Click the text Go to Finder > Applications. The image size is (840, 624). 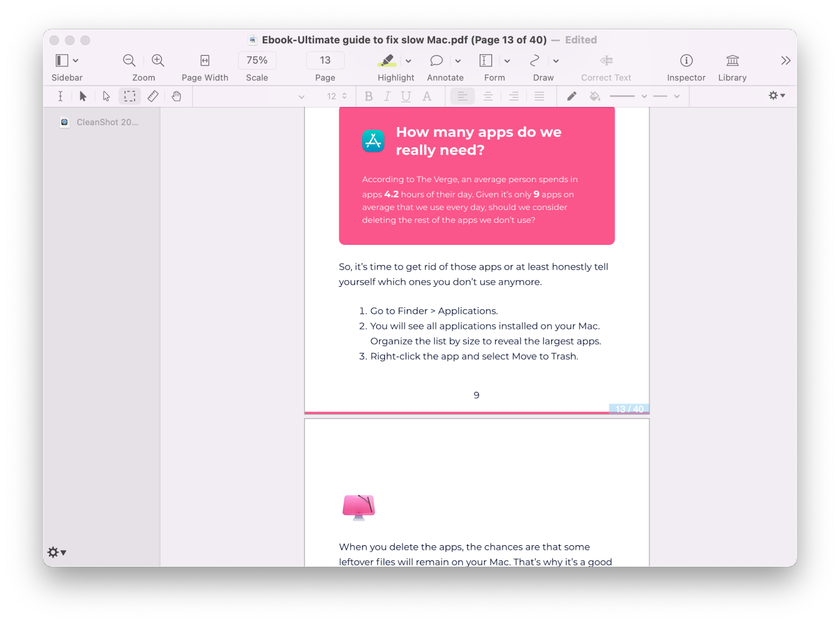[x=434, y=311]
